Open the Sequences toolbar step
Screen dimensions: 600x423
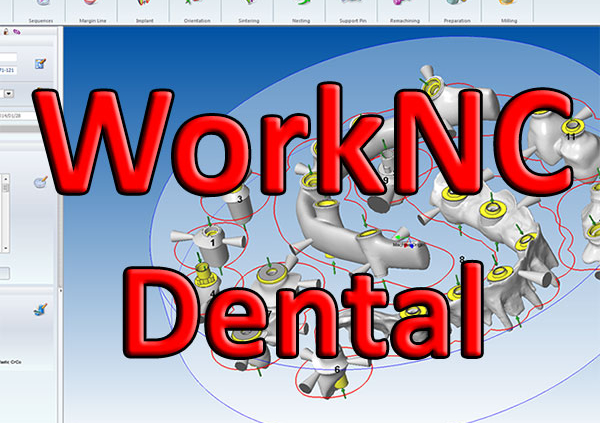[x=41, y=11]
